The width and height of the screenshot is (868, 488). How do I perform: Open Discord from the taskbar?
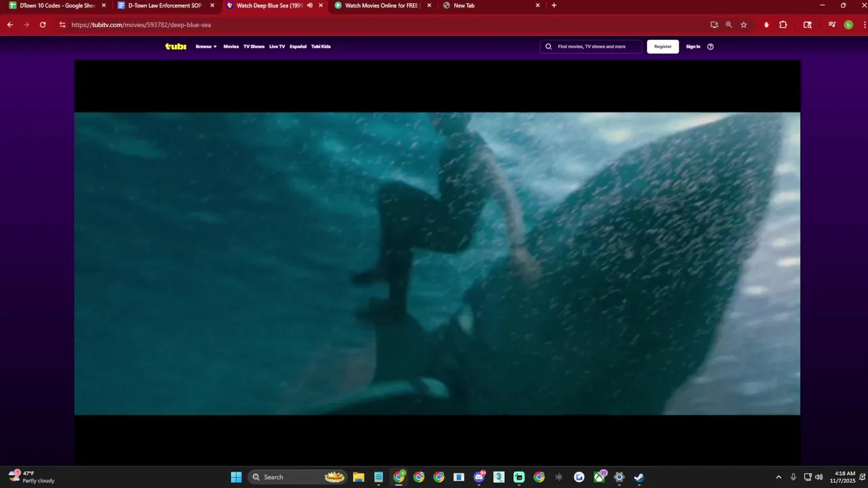pyautogui.click(x=479, y=477)
